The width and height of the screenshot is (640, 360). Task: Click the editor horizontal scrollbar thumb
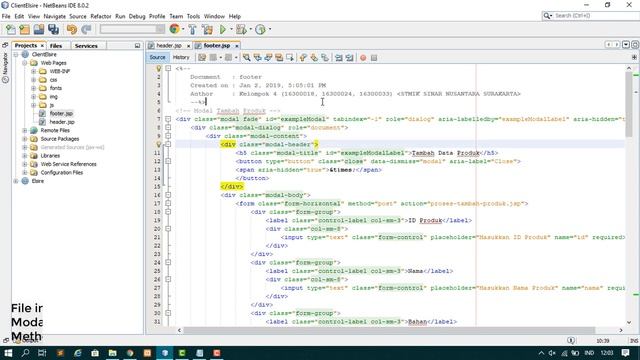(389, 330)
